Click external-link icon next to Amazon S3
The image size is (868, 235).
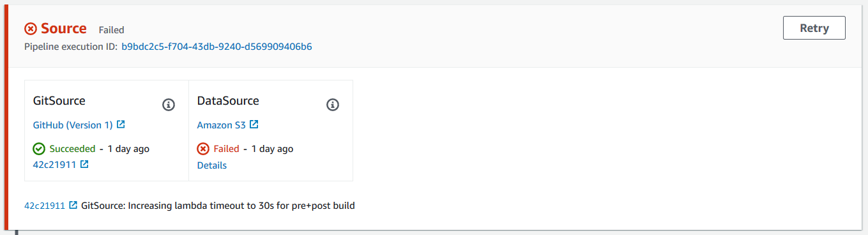tap(254, 125)
